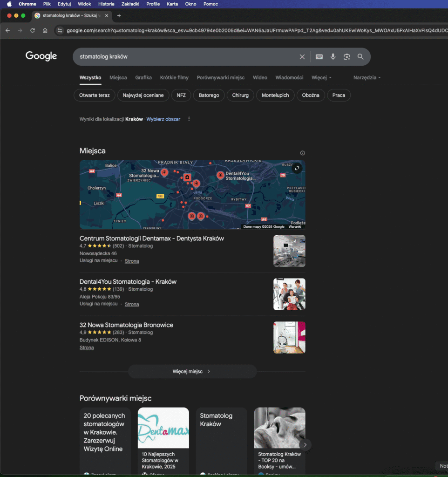Open the Zakładki menu
448x477 pixels.
[x=130, y=4]
